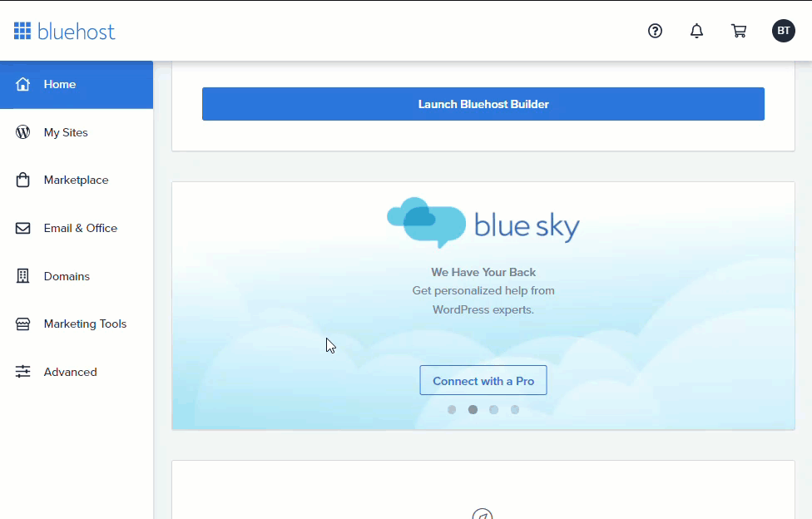Screen dimensions: 812x519
Task: Click the Connect with a Pro button
Action: [483, 381]
